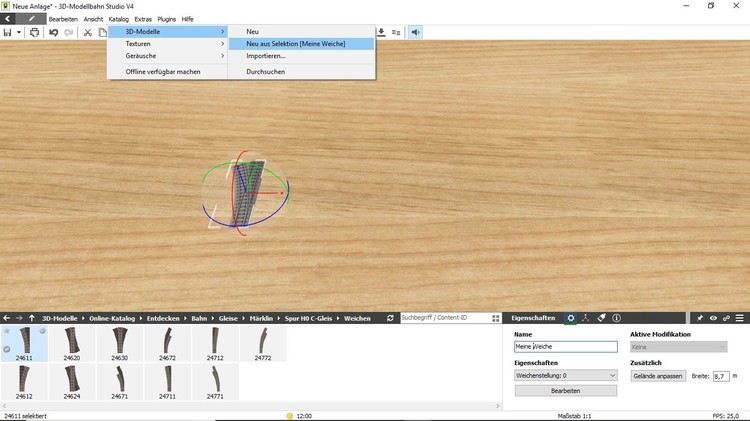This screenshot has width=750, height=421.
Task: Choose 'Importieren...' from the submenu
Action: coord(266,56)
